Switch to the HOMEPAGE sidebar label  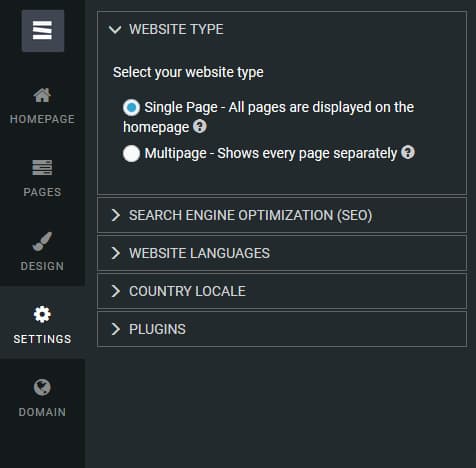[42, 119]
